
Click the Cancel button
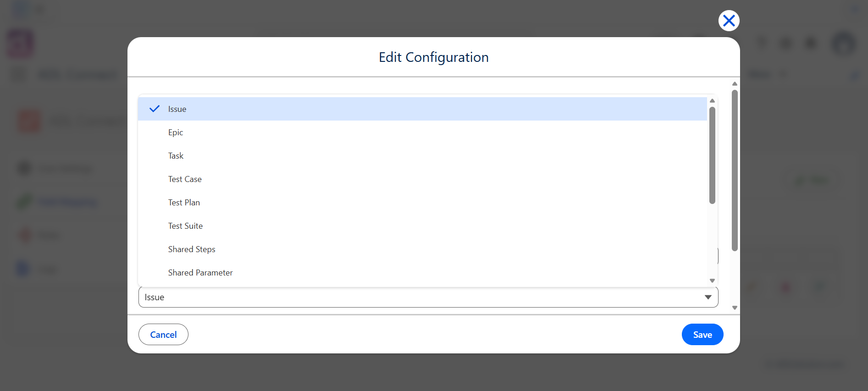[x=163, y=335]
